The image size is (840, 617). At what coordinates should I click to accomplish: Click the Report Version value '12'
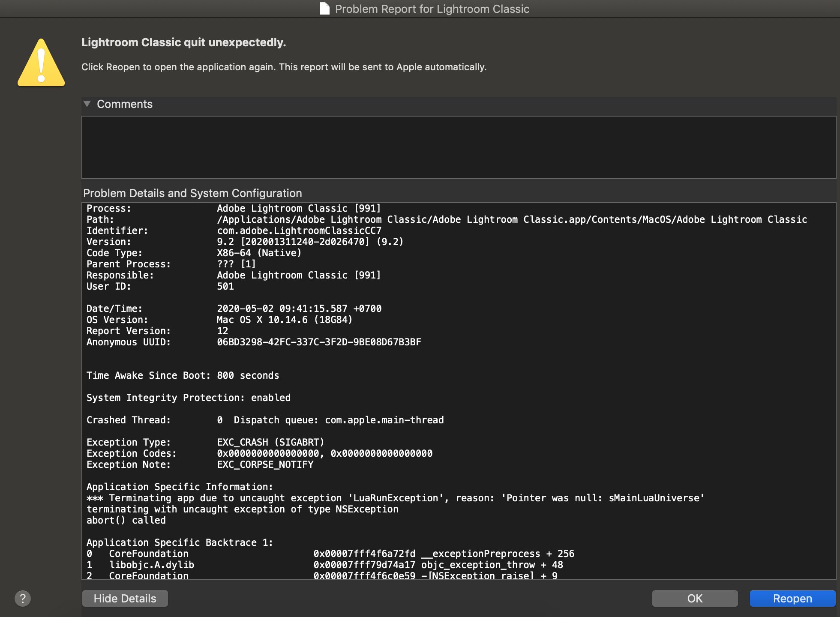coord(222,331)
